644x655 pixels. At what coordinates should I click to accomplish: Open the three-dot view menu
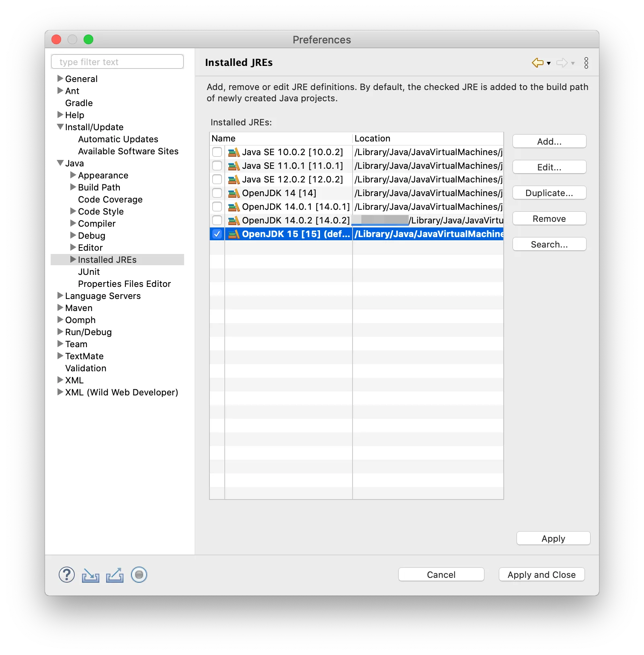(x=587, y=63)
